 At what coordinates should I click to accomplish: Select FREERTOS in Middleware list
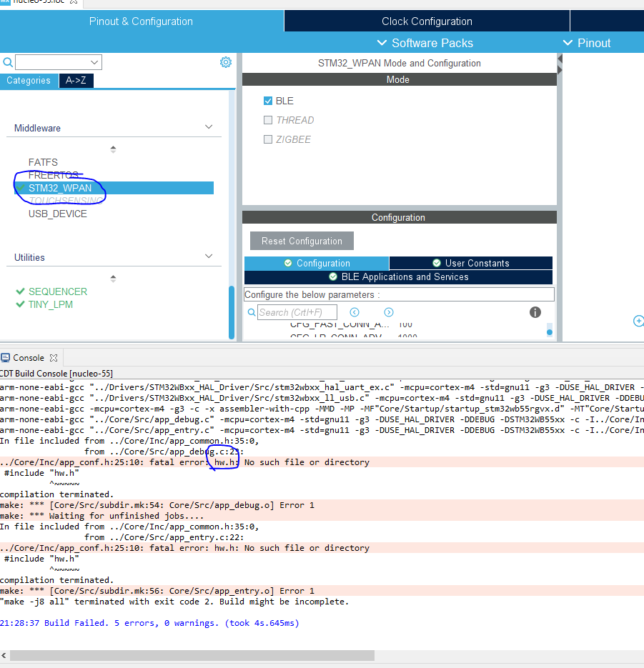[54, 175]
